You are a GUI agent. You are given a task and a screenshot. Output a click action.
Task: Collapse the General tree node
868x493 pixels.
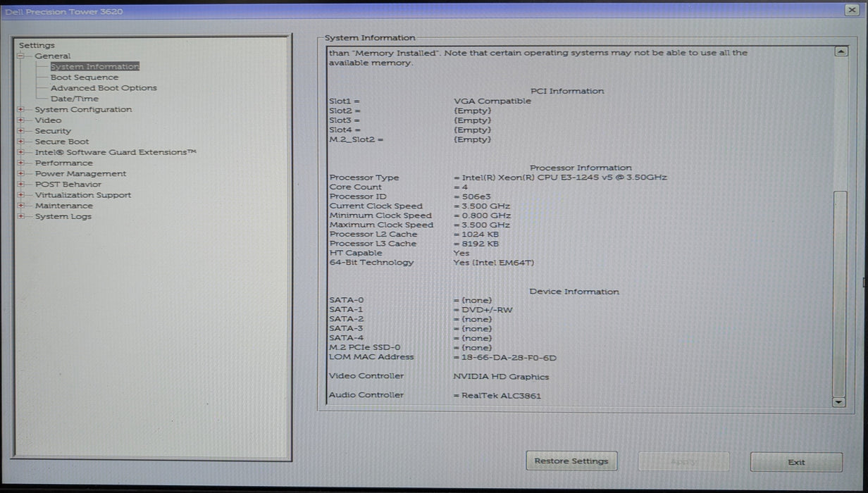point(20,56)
